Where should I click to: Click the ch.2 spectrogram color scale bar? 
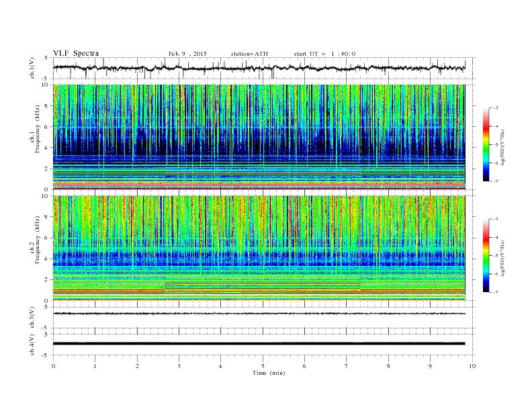click(486, 256)
